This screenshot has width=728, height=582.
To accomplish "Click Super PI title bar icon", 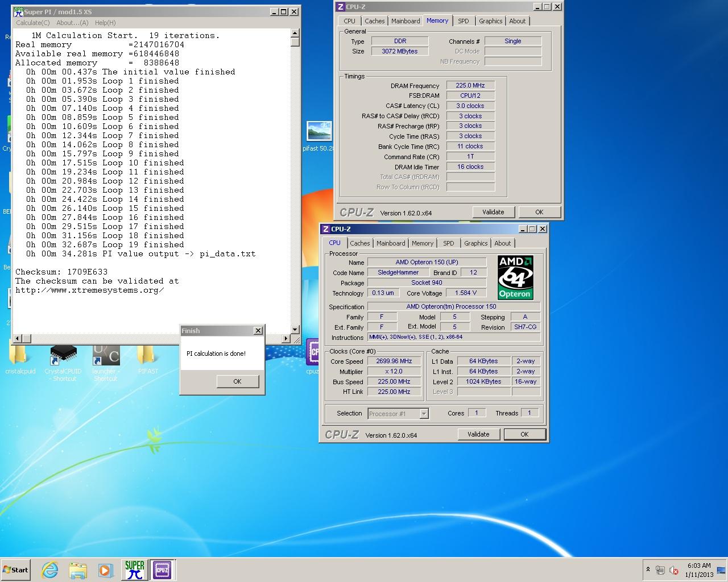I will [x=18, y=11].
